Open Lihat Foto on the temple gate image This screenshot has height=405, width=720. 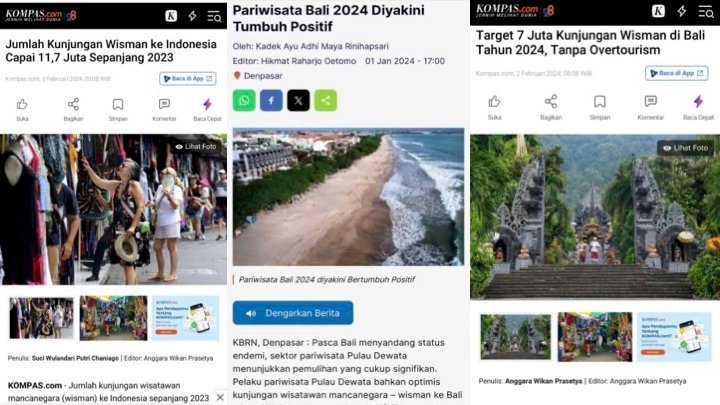[x=685, y=148]
